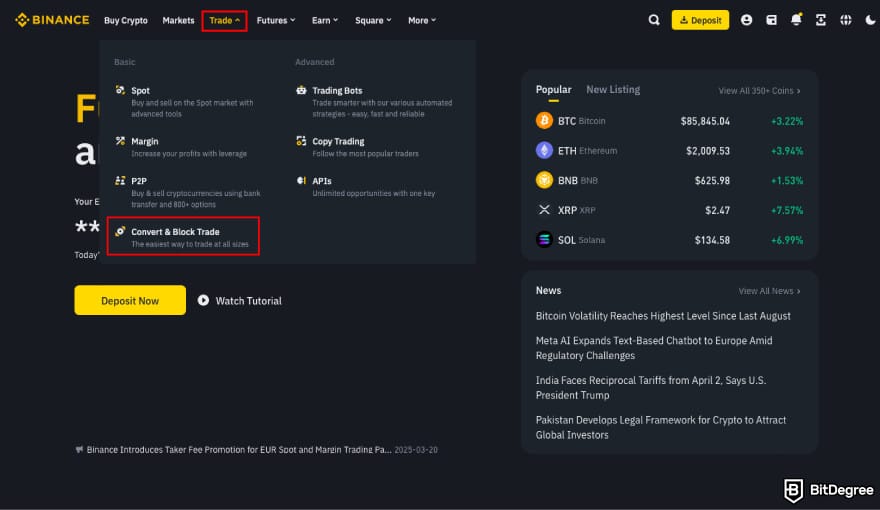The height and width of the screenshot is (510, 880).
Task: Expand the Futures dropdown menu
Action: coord(276,20)
